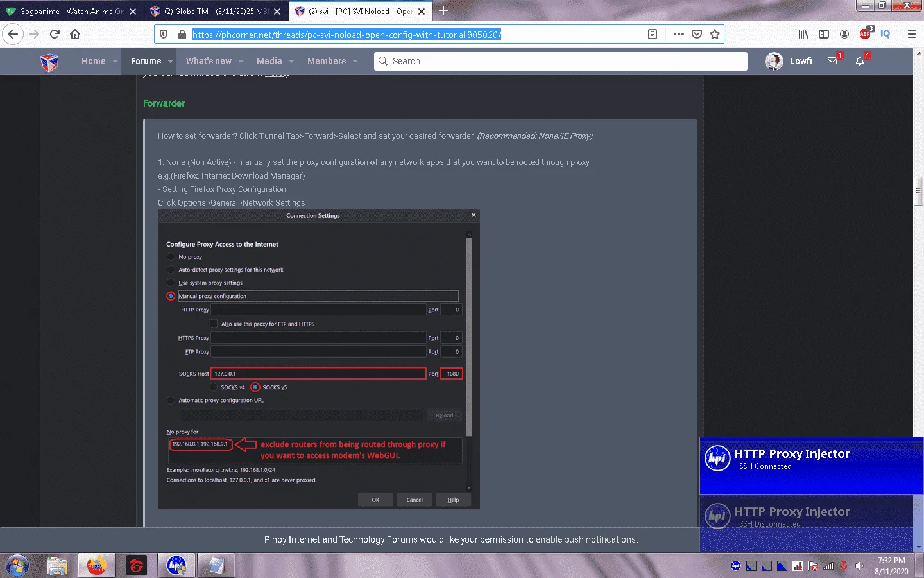The image size is (924, 578).
Task: Open the Windows Start menu
Action: tap(17, 565)
